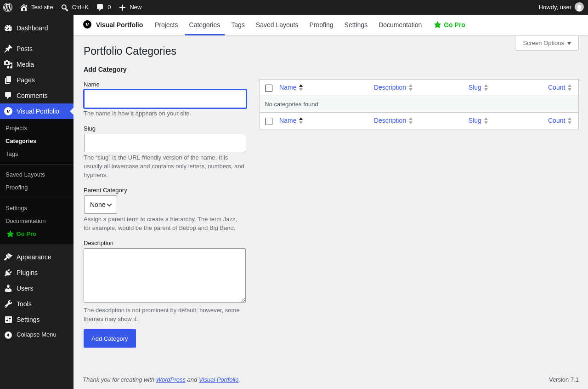Open Documentation tab in top navigation
Viewport: 588px width, 389px height.
400,25
